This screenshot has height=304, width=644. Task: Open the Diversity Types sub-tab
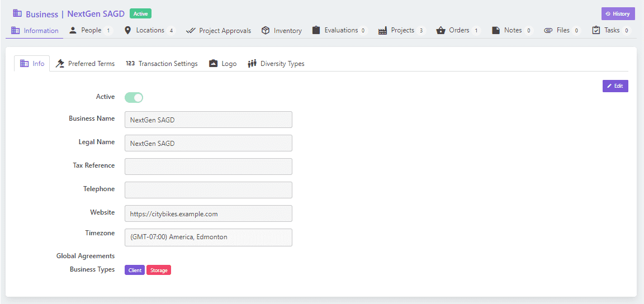[x=276, y=64]
